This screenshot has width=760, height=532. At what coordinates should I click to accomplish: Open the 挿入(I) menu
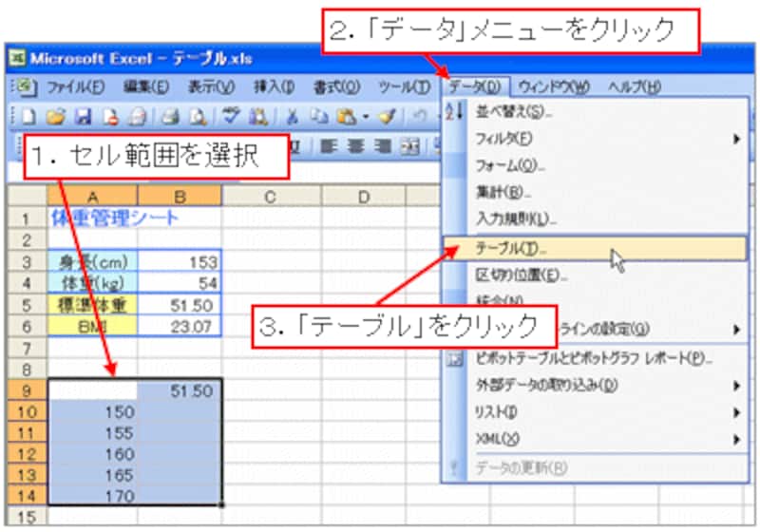[274, 87]
